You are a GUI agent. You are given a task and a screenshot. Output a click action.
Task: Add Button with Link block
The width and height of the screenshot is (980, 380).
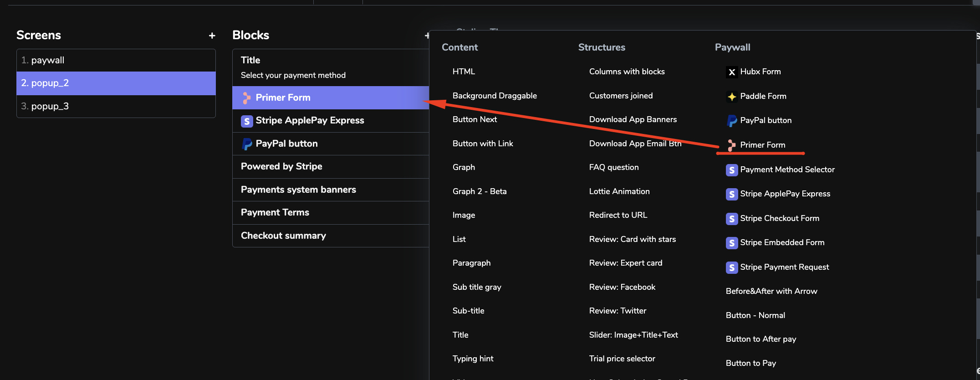(483, 144)
